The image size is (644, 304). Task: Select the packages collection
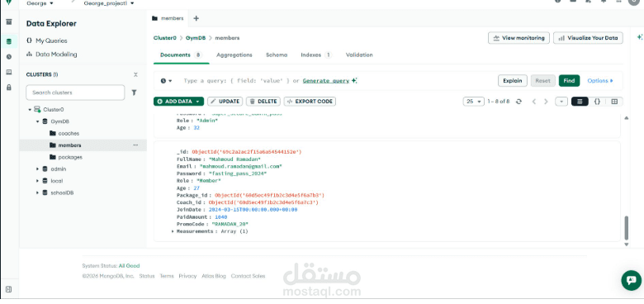click(x=70, y=157)
